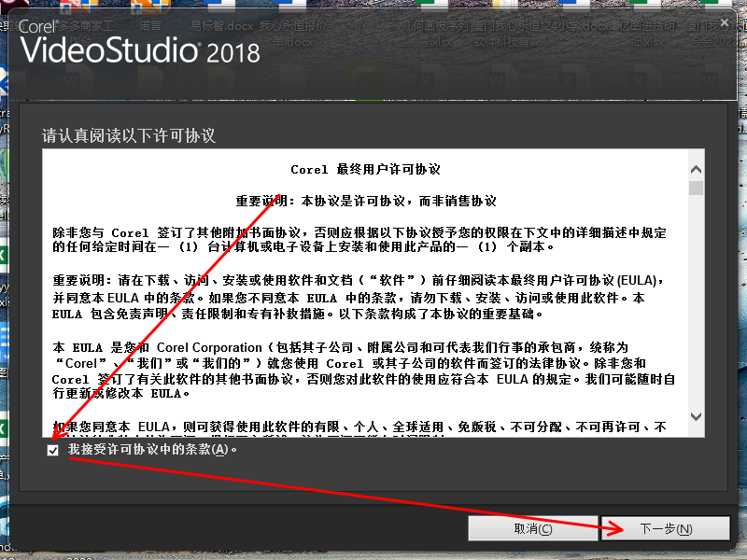Close the VideoStudio 2018 installer window
The width and height of the screenshot is (747, 560).
(725, 22)
